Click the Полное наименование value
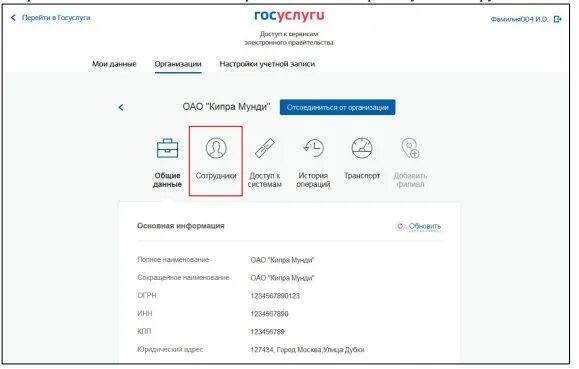Screen dimensions: 579x369 (x=282, y=260)
